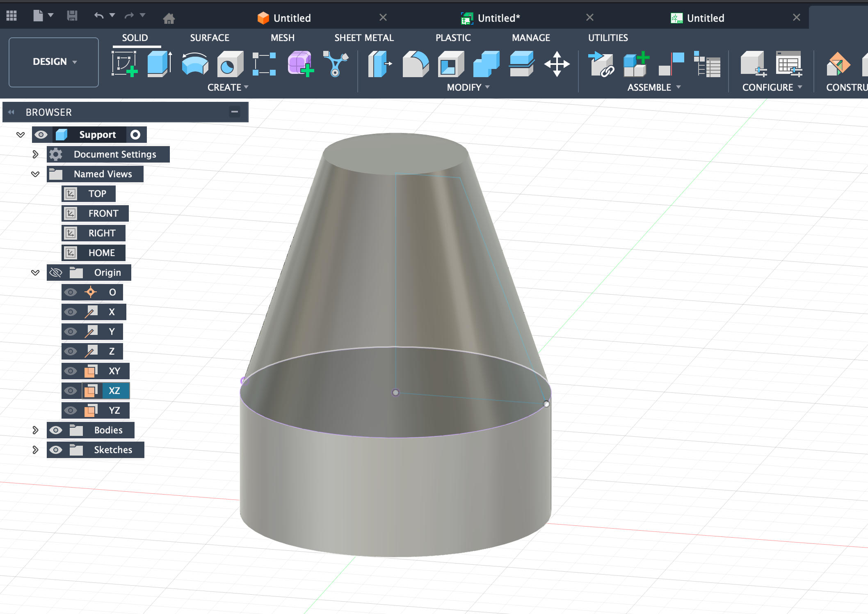The image size is (868, 614).
Task: Click the Press Pull tool
Action: point(379,64)
